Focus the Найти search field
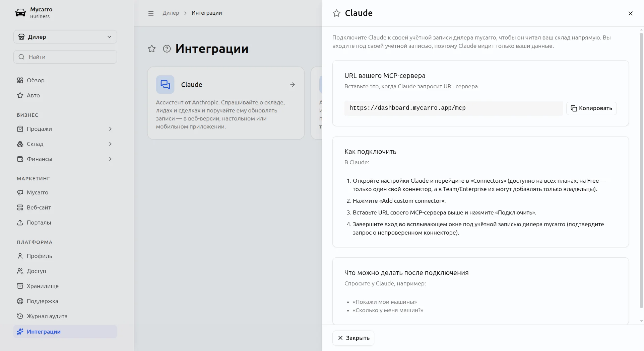Image resolution: width=644 pixels, height=351 pixels. pyautogui.click(x=65, y=57)
